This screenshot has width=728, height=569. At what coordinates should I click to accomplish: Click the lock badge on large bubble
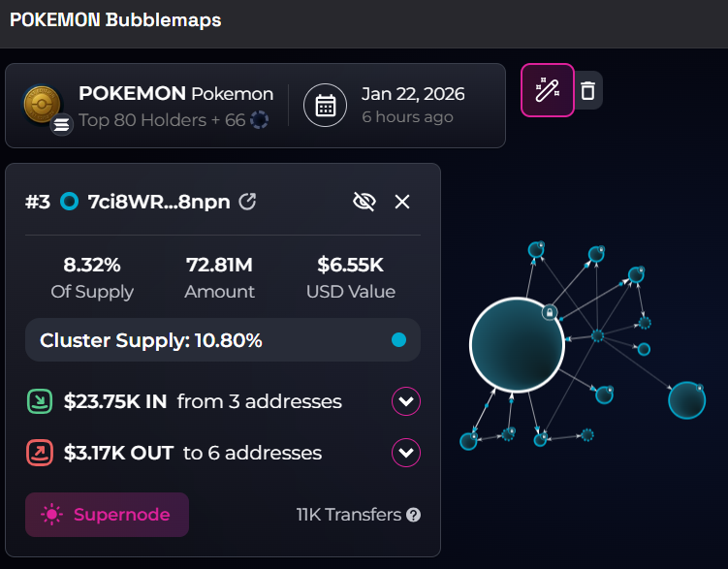coord(550,312)
